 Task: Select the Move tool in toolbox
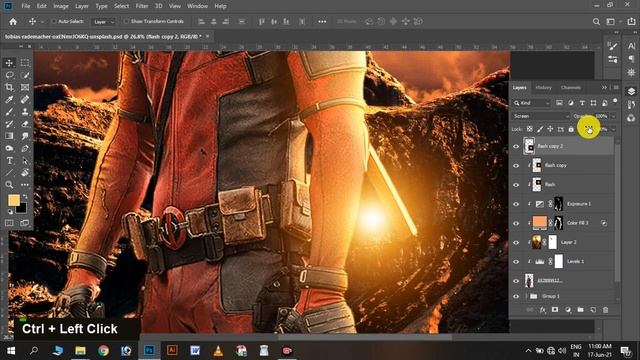coord(9,63)
